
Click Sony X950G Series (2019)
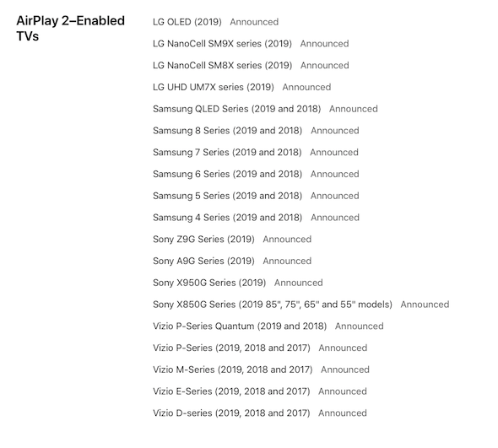pos(209,283)
